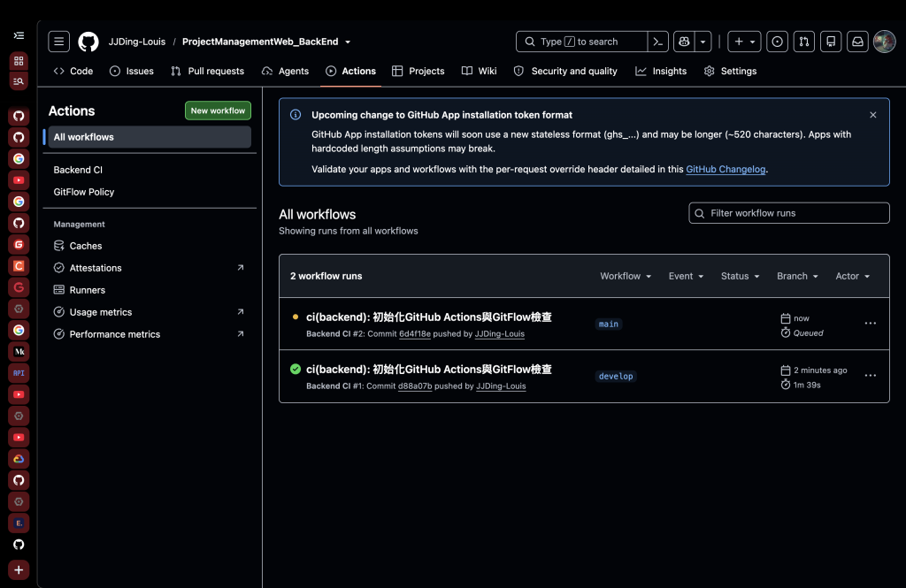
Task: Click the orange C icon in left sidebar
Action: click(x=19, y=265)
